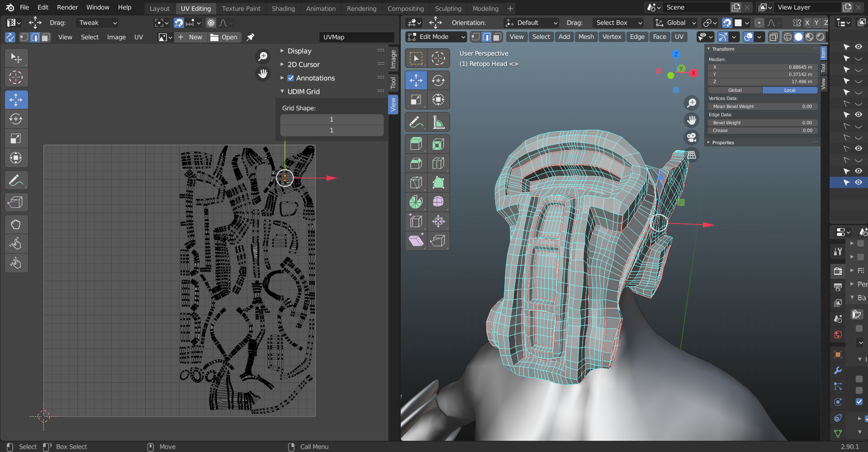Open the Render menu
This screenshot has height=452, width=868.
coord(67,7)
